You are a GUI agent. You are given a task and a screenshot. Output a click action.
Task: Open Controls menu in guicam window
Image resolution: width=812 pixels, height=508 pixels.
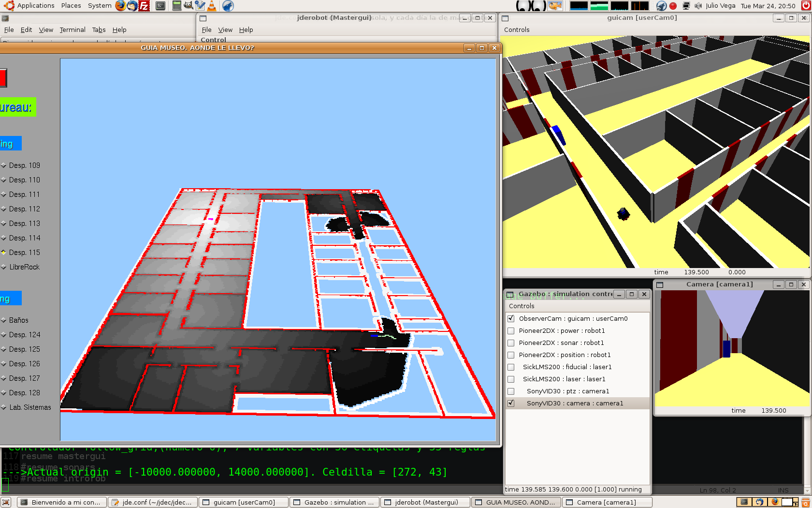[x=517, y=30]
